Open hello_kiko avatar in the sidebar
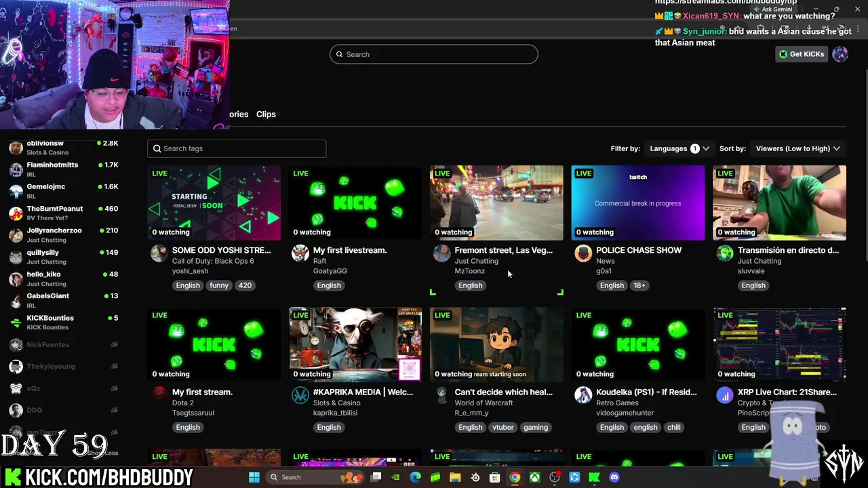 [16, 279]
